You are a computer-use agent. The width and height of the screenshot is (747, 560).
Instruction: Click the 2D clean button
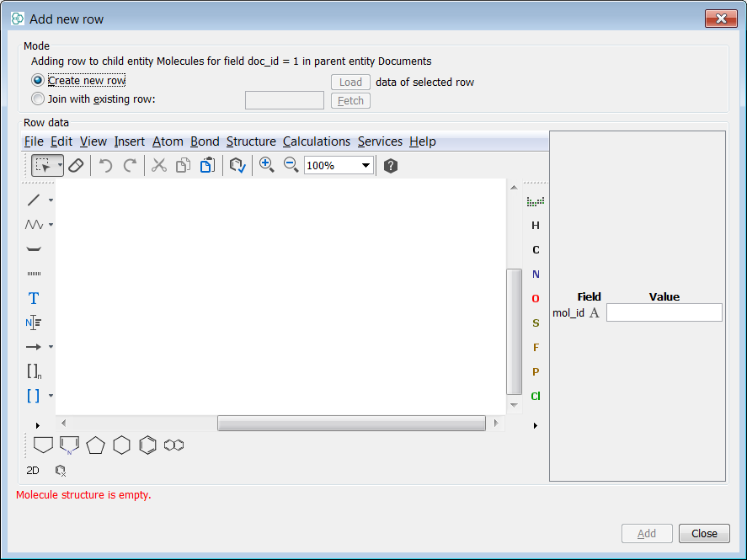[x=32, y=470]
